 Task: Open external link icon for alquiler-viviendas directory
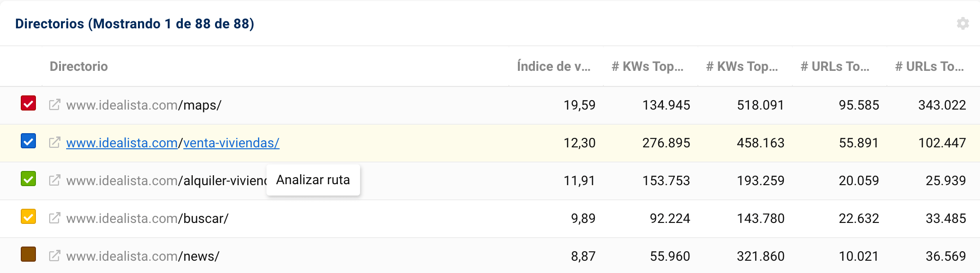[55, 180]
